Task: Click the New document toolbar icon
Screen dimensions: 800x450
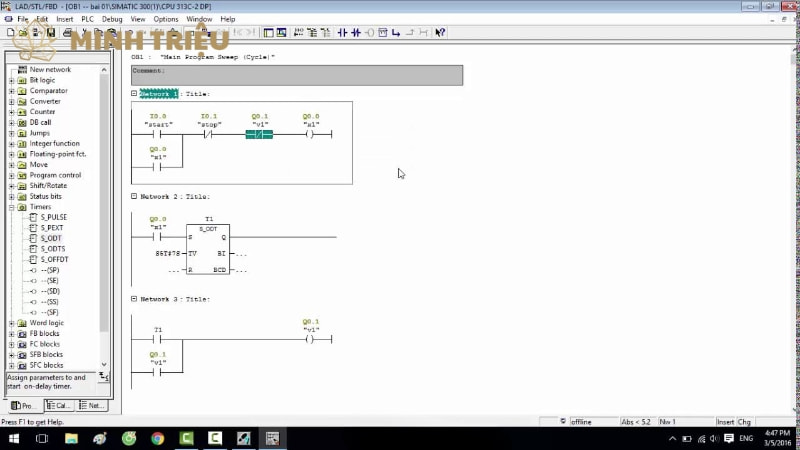Action: click(9, 33)
